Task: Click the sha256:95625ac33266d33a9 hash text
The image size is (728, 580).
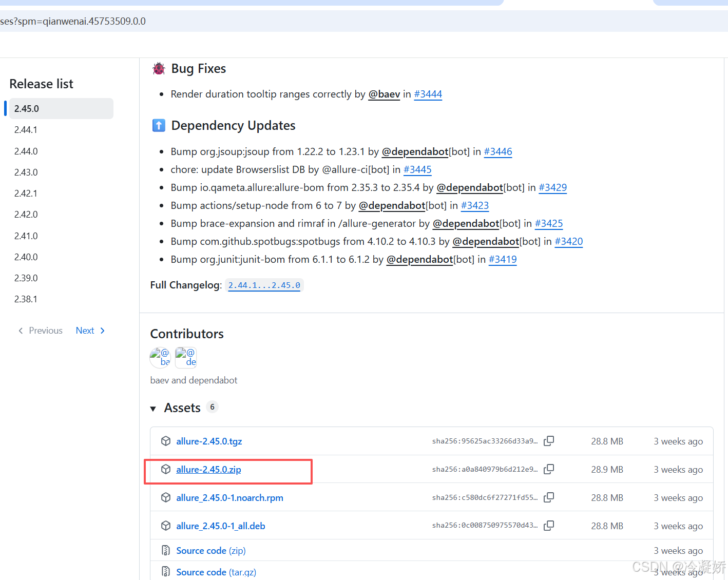Action: pos(485,441)
